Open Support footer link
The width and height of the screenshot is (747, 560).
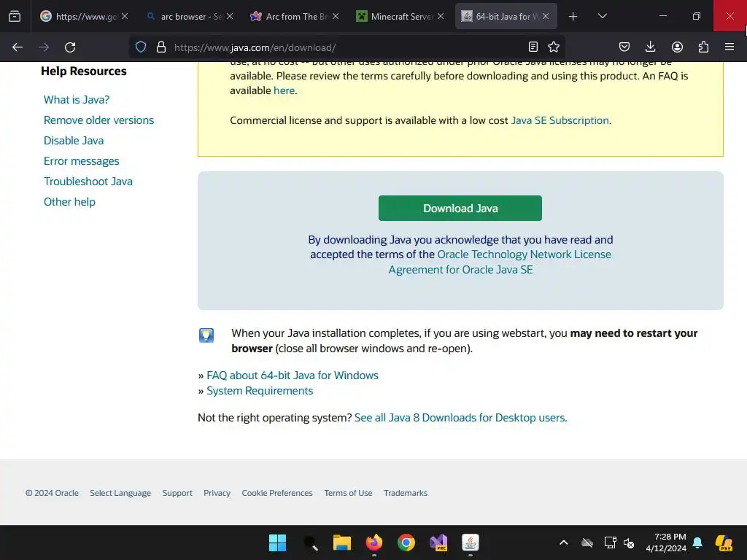point(177,493)
